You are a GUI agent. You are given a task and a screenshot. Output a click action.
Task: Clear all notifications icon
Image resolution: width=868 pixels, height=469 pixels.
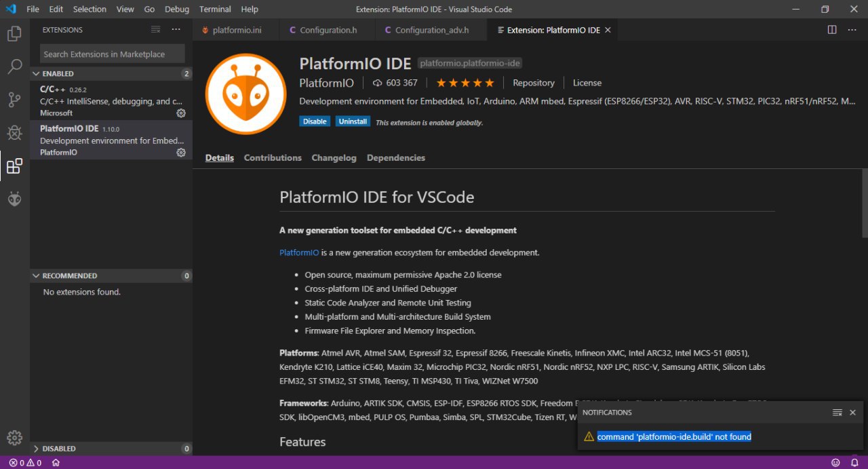point(837,413)
